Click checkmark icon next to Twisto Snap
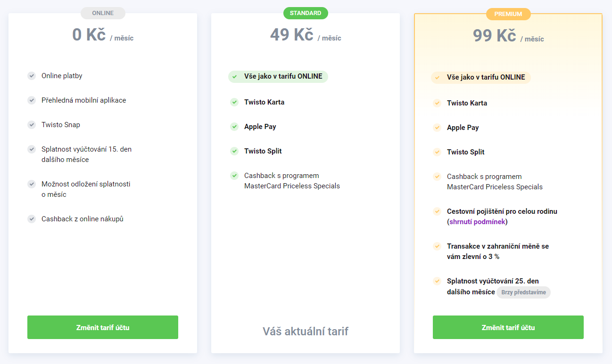 pyautogui.click(x=32, y=125)
